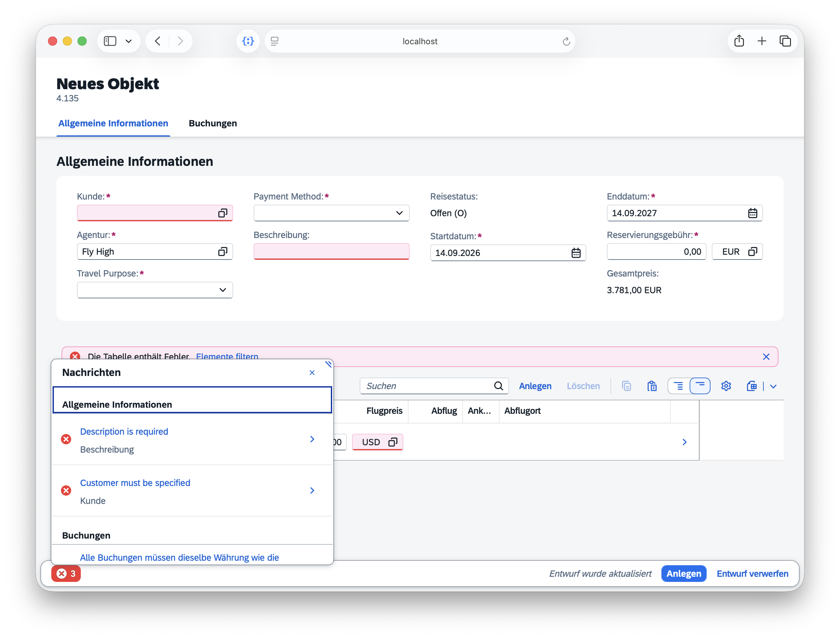Click the page reader icon in address bar

pyautogui.click(x=274, y=41)
